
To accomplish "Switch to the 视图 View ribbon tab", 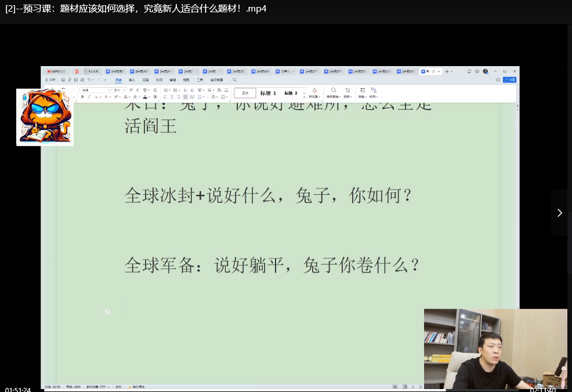I will click(x=186, y=80).
